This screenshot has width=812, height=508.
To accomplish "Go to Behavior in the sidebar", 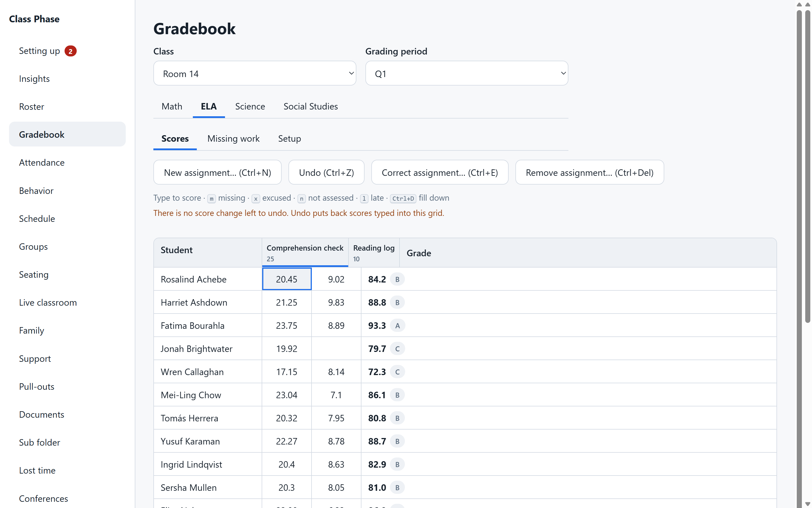I will pos(67,191).
